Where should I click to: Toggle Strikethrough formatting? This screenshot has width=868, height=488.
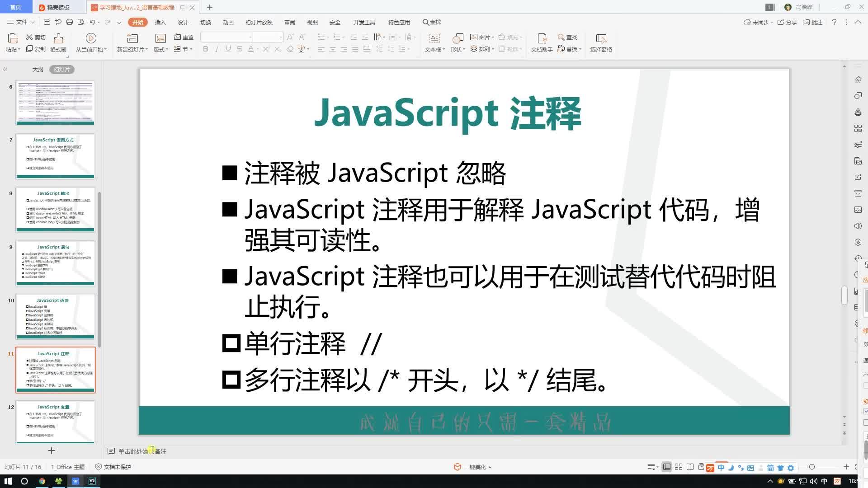coord(240,49)
